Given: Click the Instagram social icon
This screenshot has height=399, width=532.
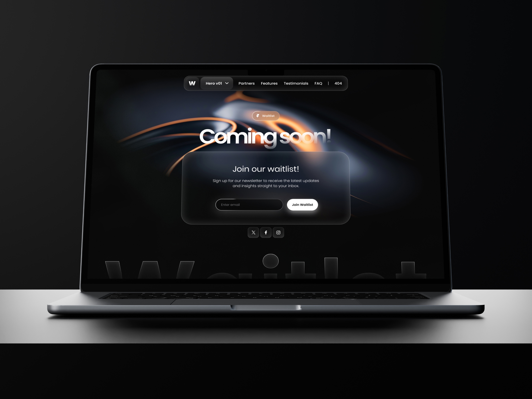Looking at the screenshot, I should [278, 232].
